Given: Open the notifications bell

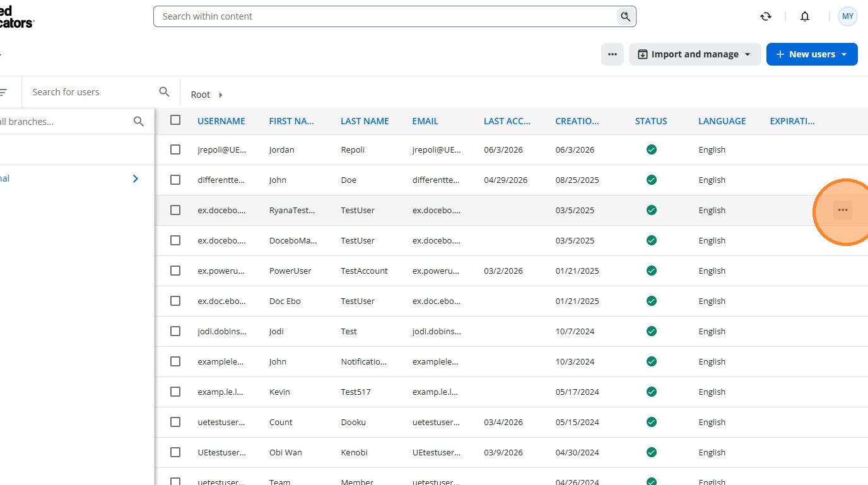Looking at the screenshot, I should (805, 16).
